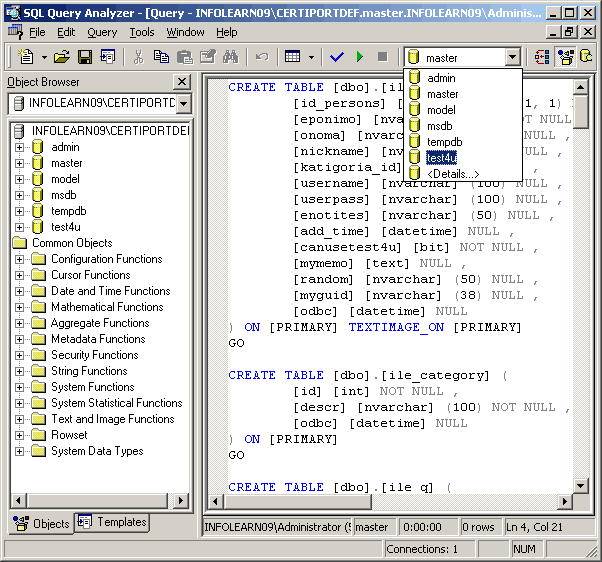Expand the model database tree node
The image size is (602, 562).
[19, 179]
